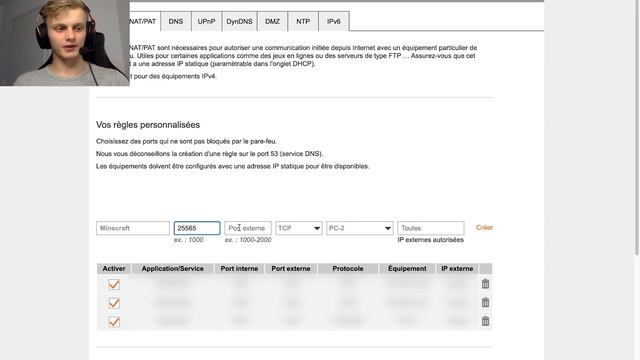Click the IP externes autorisées label
This screenshot has height=360, width=640.
(x=431, y=240)
